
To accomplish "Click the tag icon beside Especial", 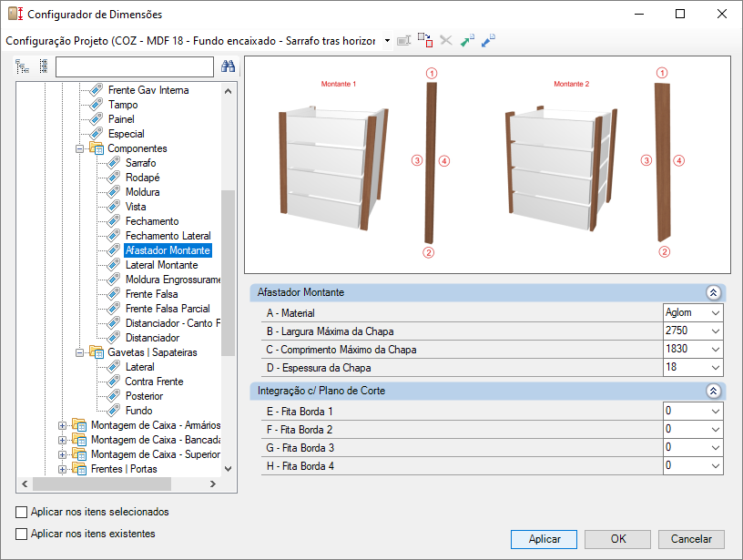I will [97, 134].
